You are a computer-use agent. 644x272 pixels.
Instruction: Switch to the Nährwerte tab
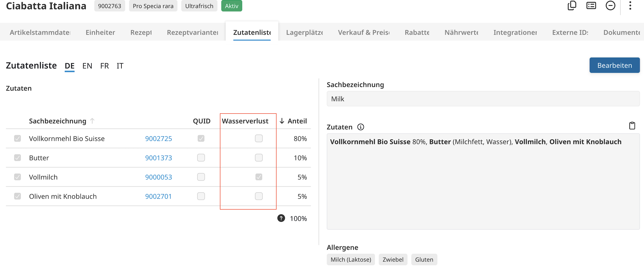point(461,32)
